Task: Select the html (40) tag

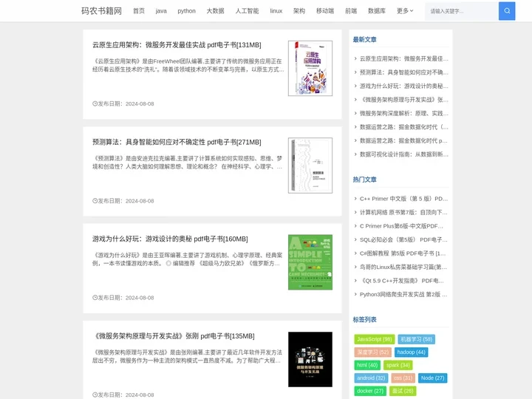Action: click(367, 365)
